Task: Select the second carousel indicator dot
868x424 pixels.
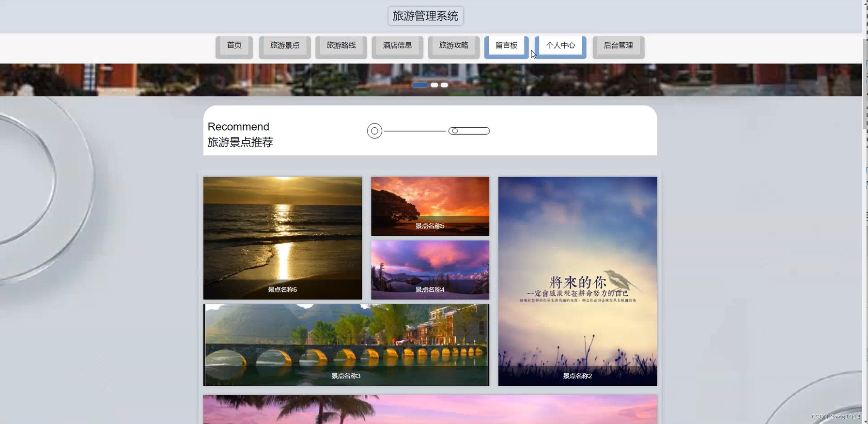Action: [434, 85]
